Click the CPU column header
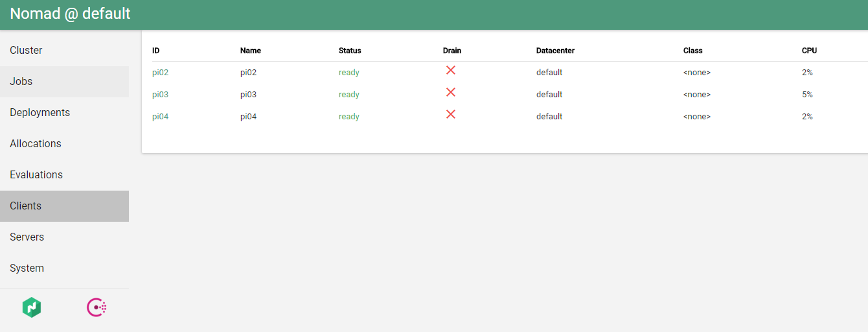The width and height of the screenshot is (868, 332). pos(809,51)
